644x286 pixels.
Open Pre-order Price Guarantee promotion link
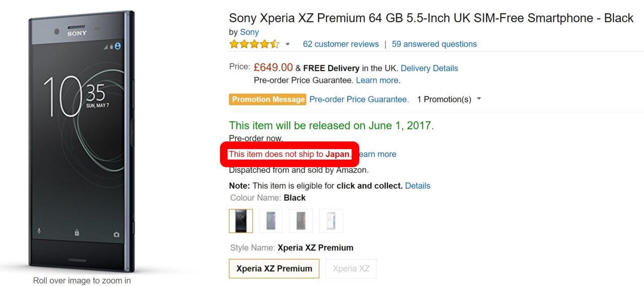point(359,99)
